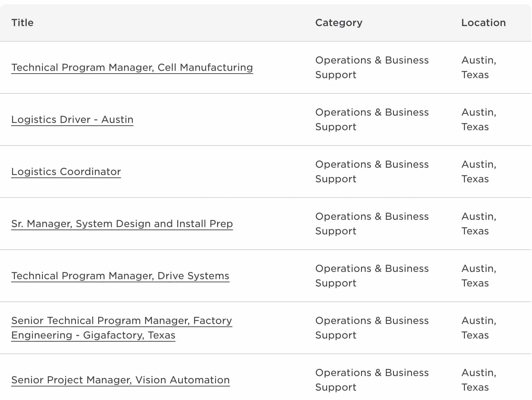Click the category cell in Vision Automation row
This screenshot has width=532, height=400.
pyautogui.click(x=371, y=380)
